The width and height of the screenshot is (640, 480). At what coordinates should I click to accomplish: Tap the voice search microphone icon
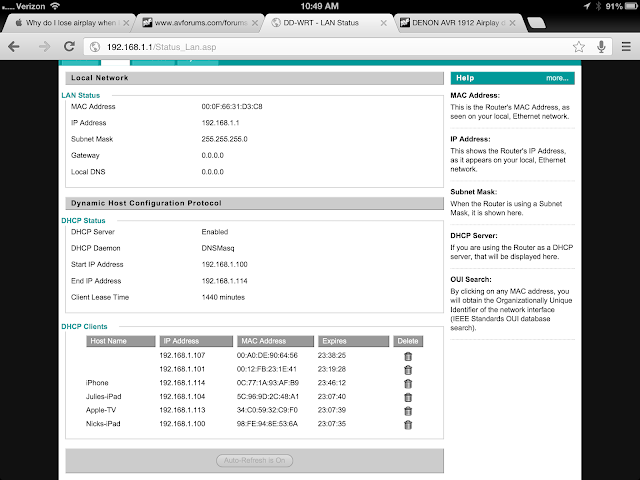(601, 47)
